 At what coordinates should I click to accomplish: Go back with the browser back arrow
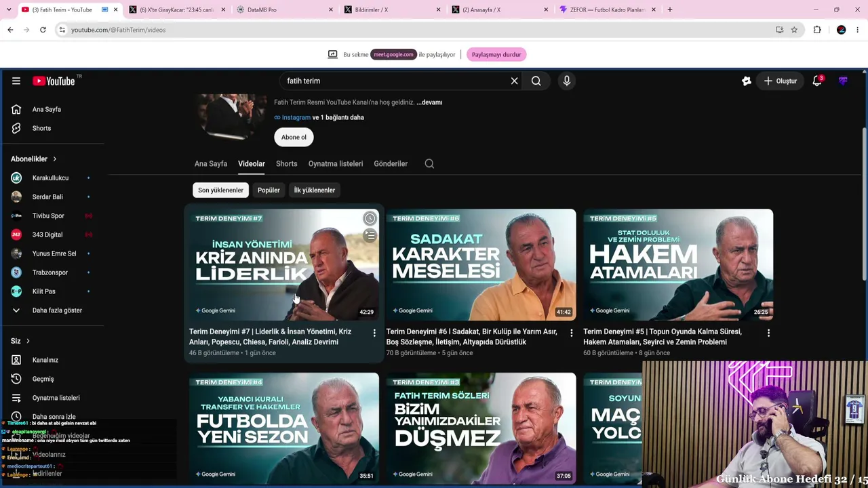tap(10, 30)
